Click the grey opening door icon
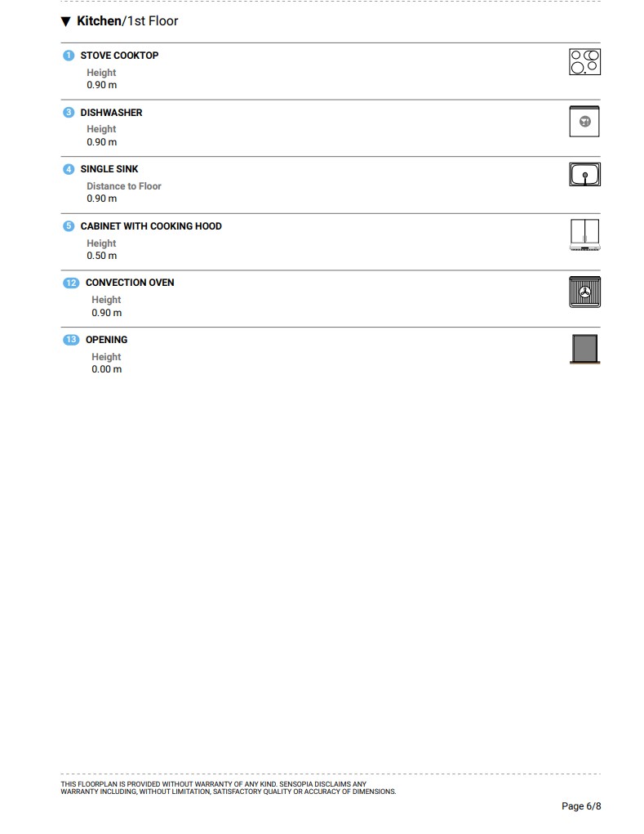 point(584,349)
